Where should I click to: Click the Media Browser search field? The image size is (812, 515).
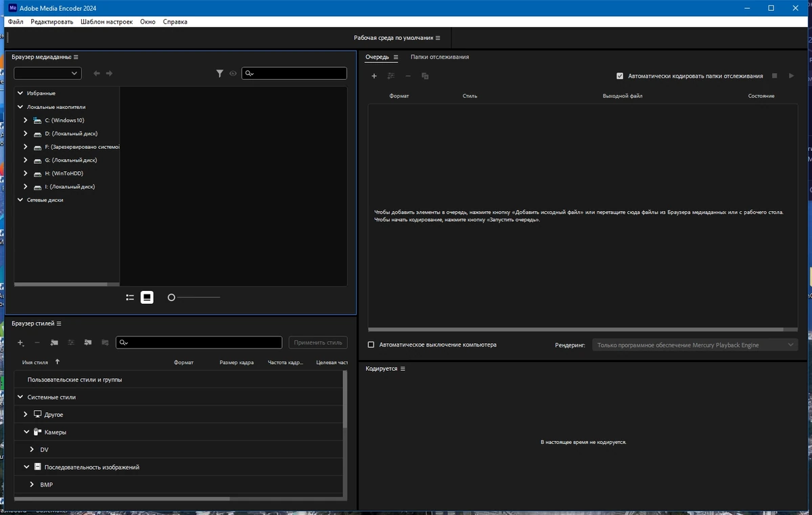tap(294, 73)
